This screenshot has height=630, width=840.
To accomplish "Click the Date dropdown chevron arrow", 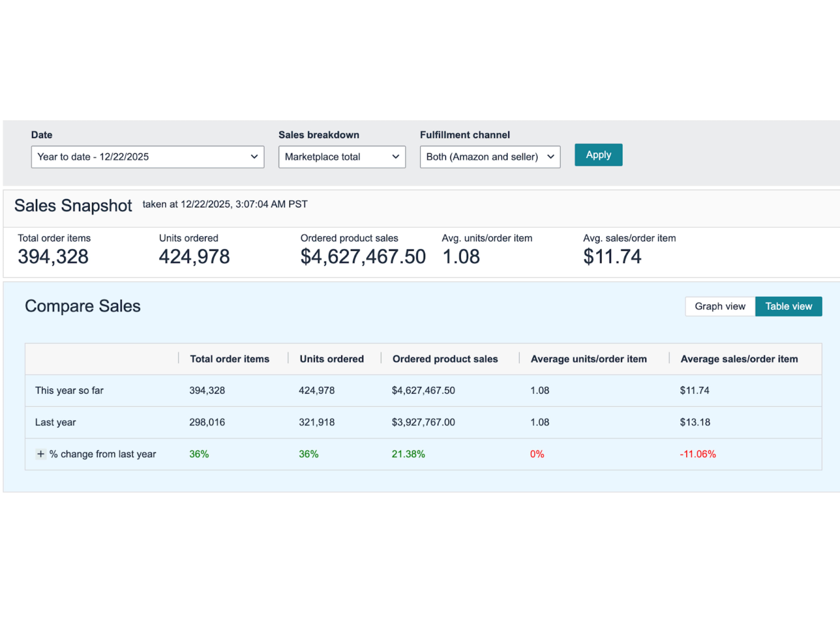I will (x=254, y=157).
